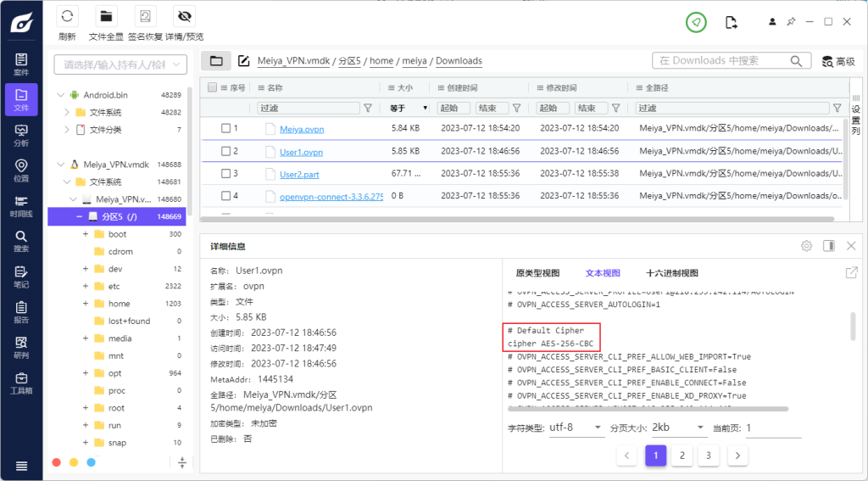Go to page 2 of text view
This screenshot has height=481, width=868.
[x=682, y=456]
